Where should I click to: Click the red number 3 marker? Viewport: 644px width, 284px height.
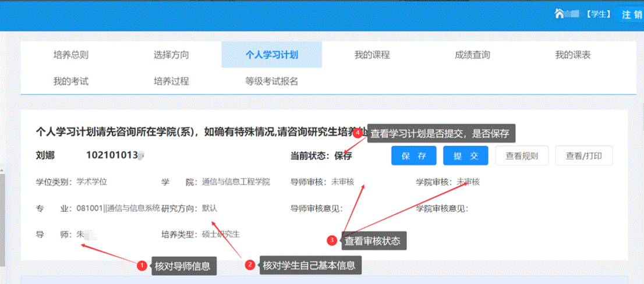332,240
